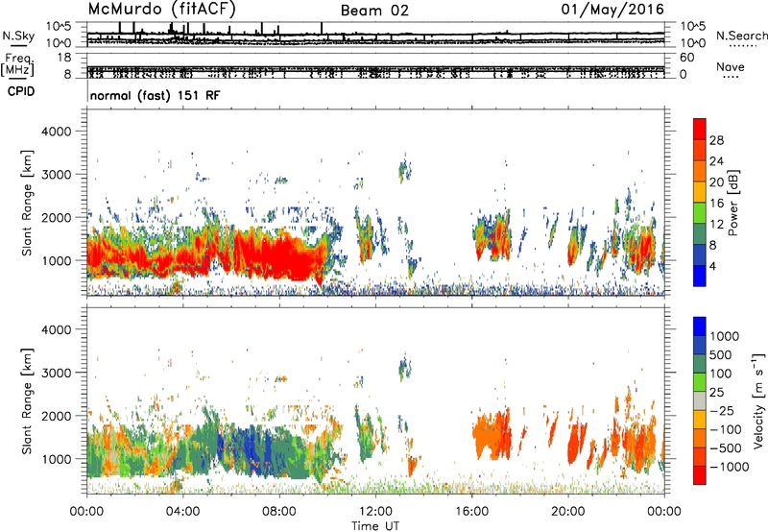Click the -25 tick on the velocity colorbar
The width and height of the screenshot is (768, 532).
pos(722,411)
